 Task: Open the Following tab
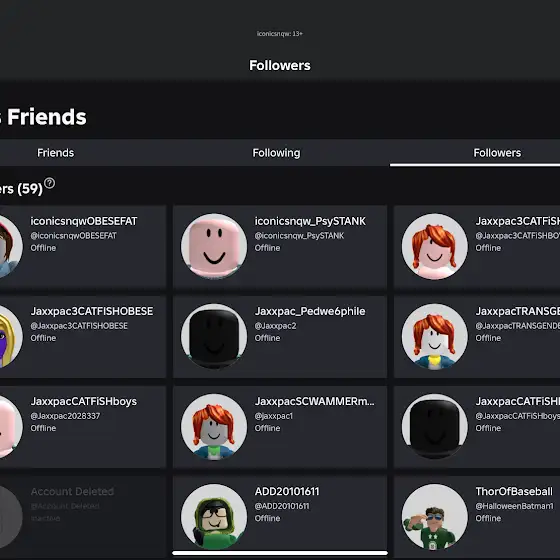pyautogui.click(x=276, y=153)
